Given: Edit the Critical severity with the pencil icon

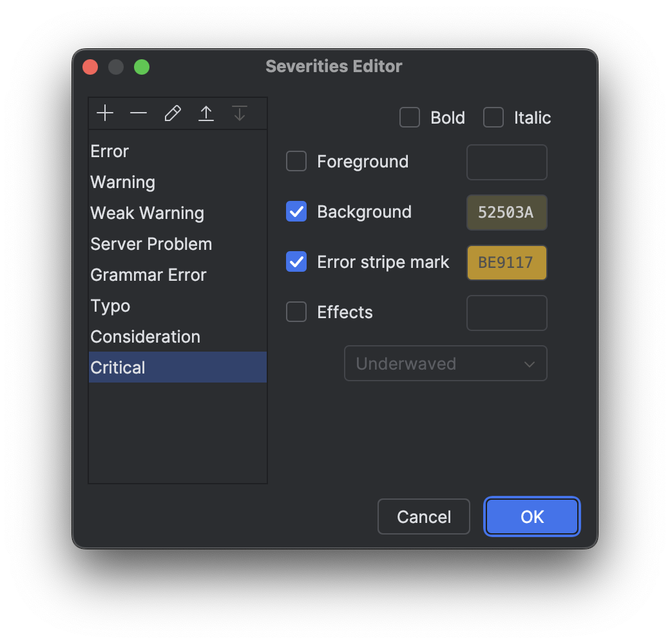Looking at the screenshot, I should [x=172, y=113].
